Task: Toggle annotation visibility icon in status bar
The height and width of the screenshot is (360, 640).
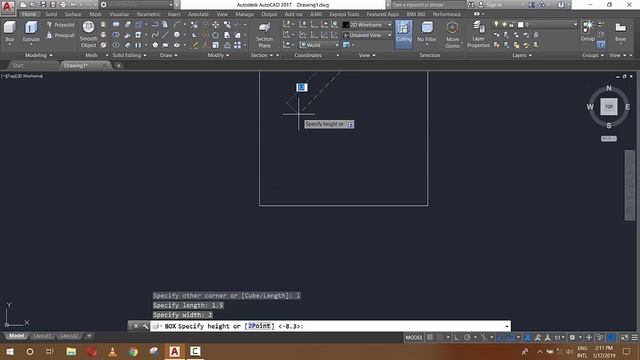Action: (x=538, y=338)
